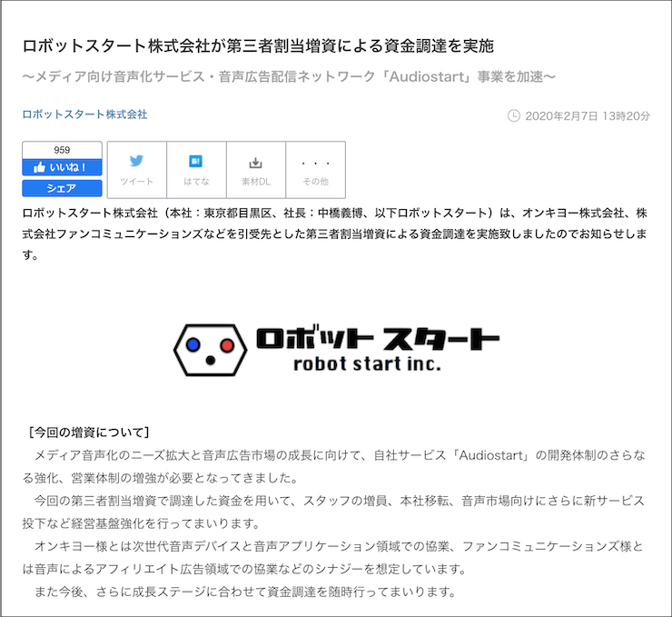Click the robot start inc. logo image

click(336, 351)
